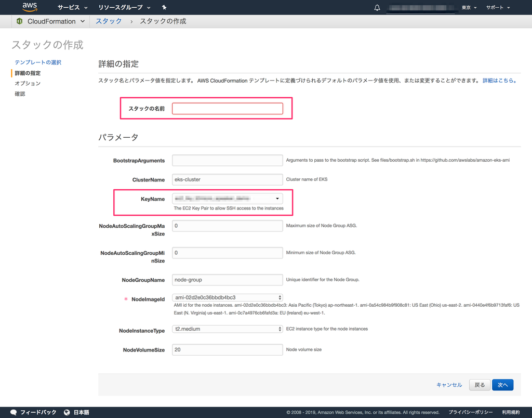Click the キャンセル link
Screen dimensions: 532x418
pos(449,385)
